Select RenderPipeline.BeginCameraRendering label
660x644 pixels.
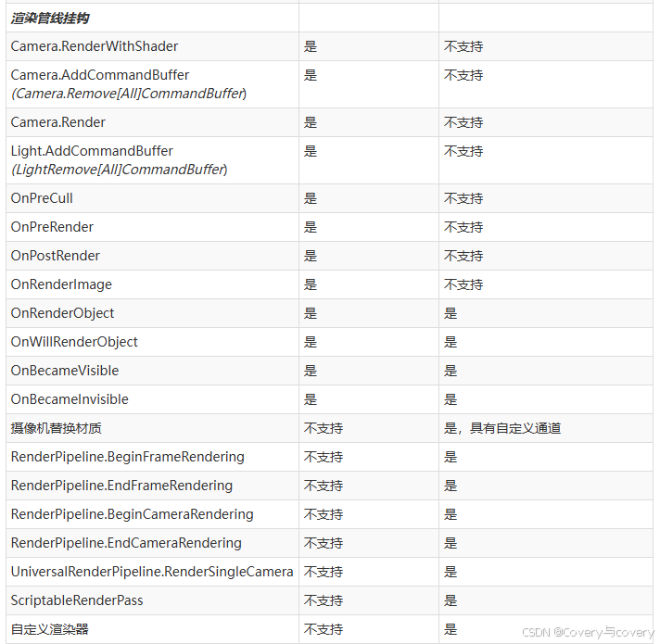(x=133, y=514)
